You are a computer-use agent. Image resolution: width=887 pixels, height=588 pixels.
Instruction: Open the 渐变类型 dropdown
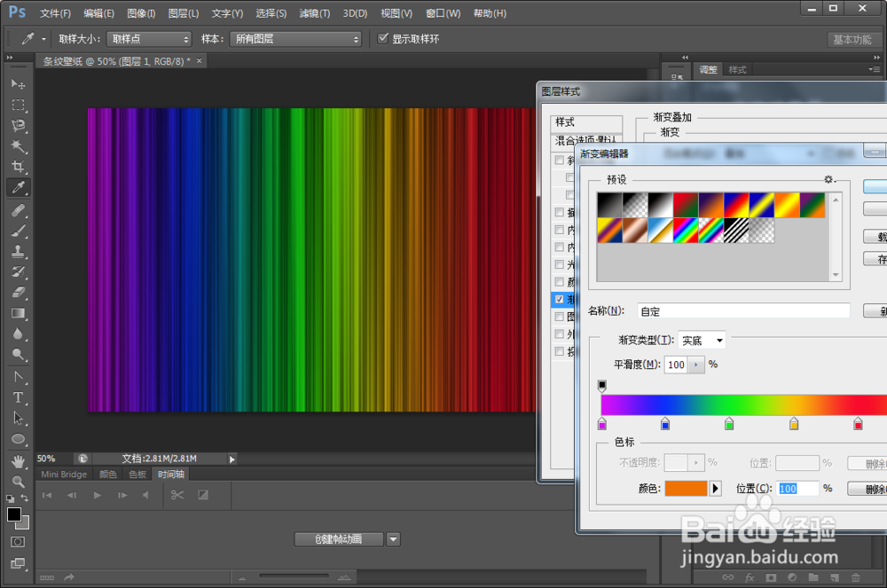click(702, 341)
